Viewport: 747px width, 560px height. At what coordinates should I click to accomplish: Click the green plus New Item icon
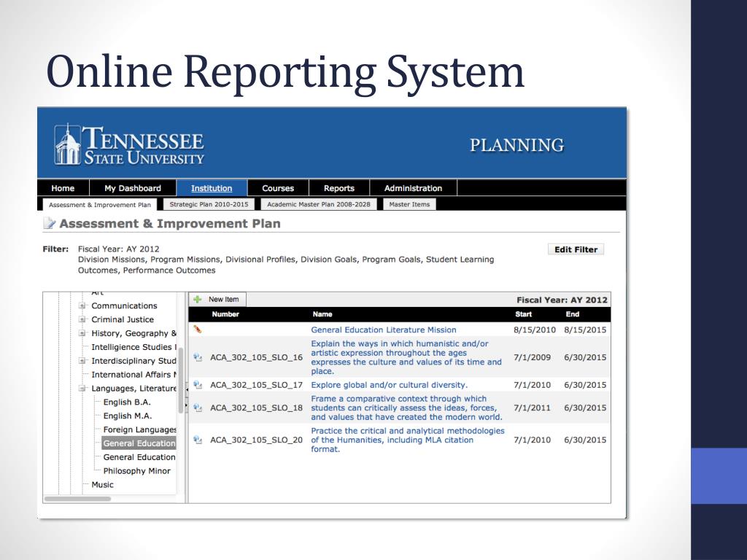pyautogui.click(x=197, y=299)
